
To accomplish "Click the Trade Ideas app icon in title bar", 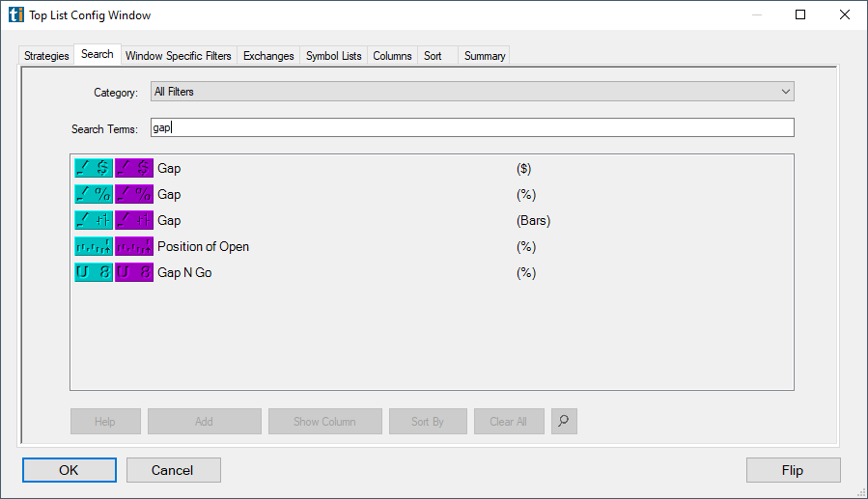I will tap(16, 14).
